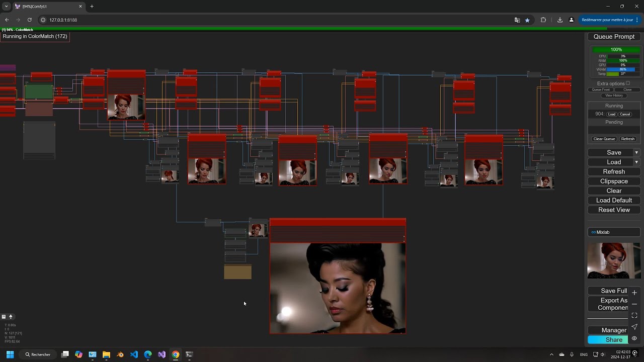Open the Manager button
Viewport: 644px width, 362px height.
(614, 330)
